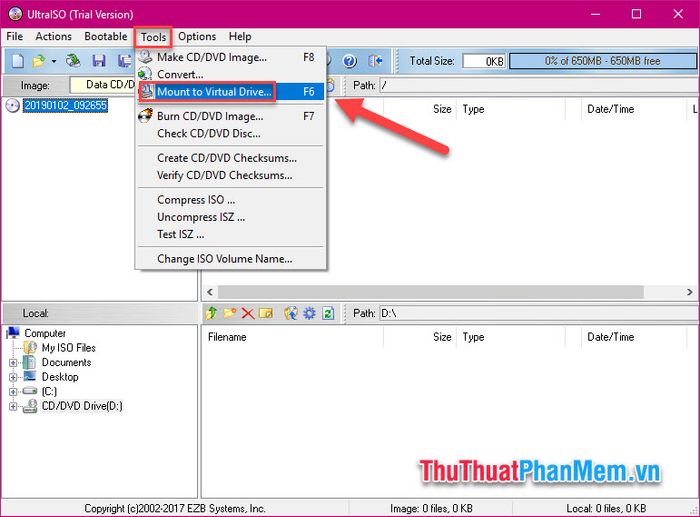Click the Make CD/DVD Image disc icon

point(146,57)
